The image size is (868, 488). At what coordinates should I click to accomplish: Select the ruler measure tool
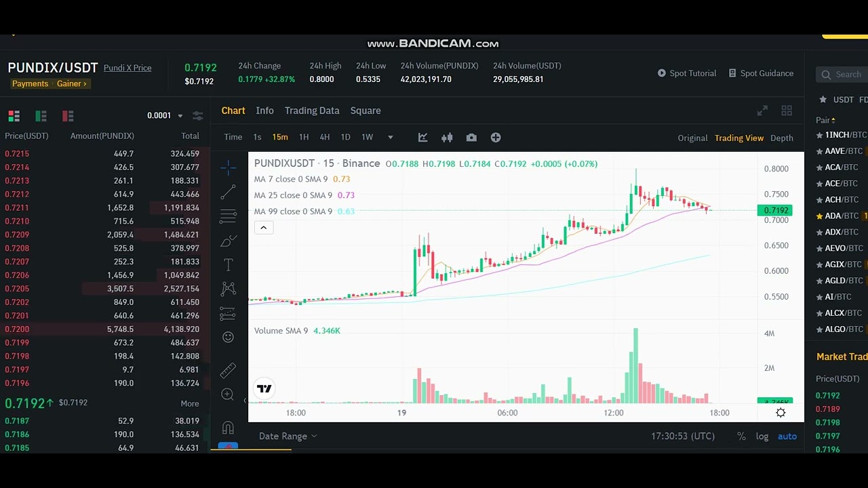[x=228, y=370]
